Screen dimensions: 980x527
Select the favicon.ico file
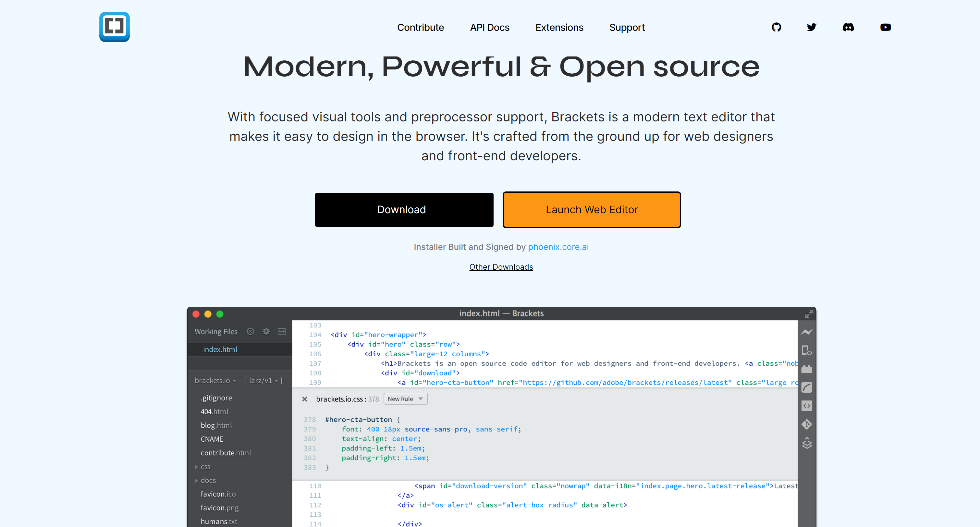click(x=218, y=494)
